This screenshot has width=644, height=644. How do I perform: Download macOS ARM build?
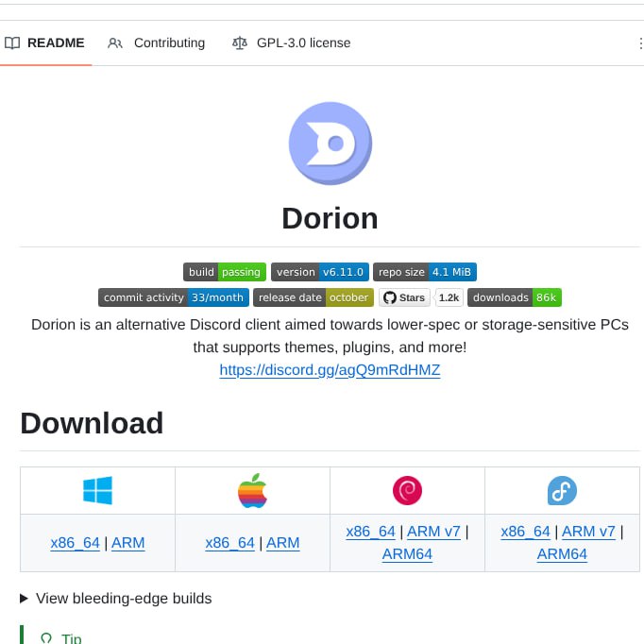[x=283, y=543]
